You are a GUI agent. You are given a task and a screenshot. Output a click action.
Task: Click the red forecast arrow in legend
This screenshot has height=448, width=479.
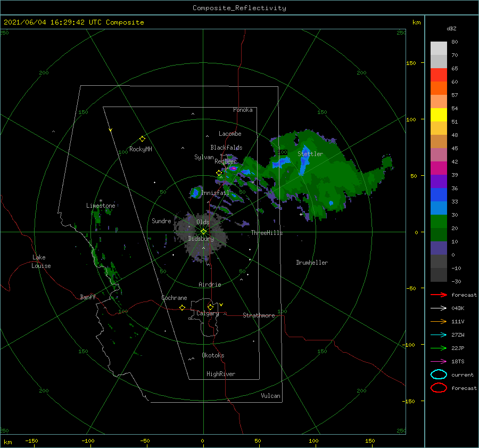pos(439,295)
